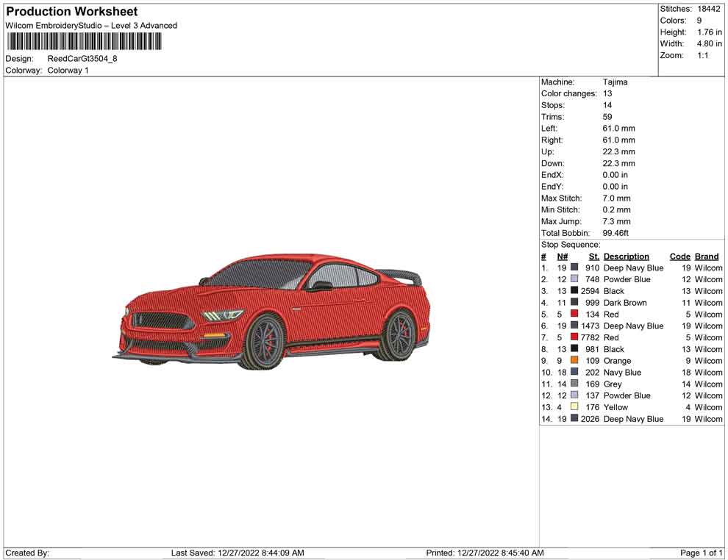Viewport: 728px width, 560px height.
Task: Select the Machine value 'Tajima'
Action: 615,82
